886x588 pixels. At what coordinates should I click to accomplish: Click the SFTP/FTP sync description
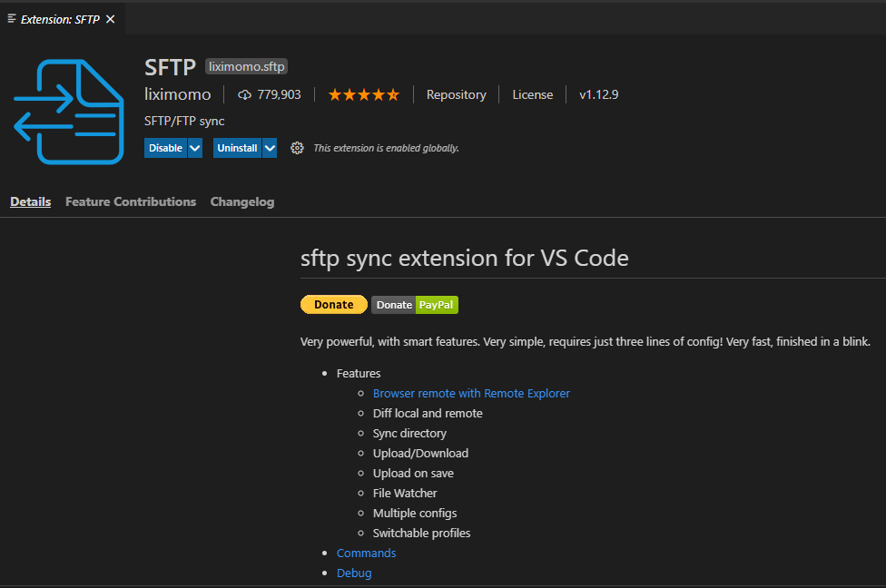coord(184,121)
